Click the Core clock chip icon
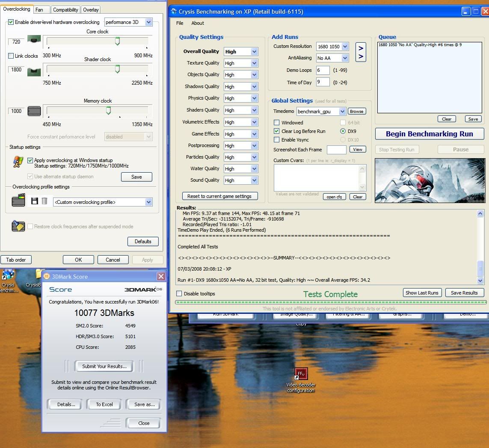Image resolution: width=489 pixels, height=448 pixels. (34, 40)
